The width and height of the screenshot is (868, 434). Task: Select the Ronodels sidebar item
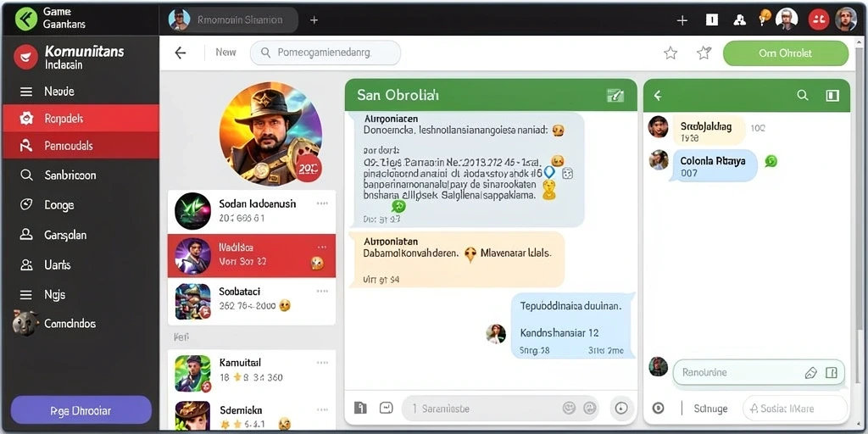click(81, 119)
